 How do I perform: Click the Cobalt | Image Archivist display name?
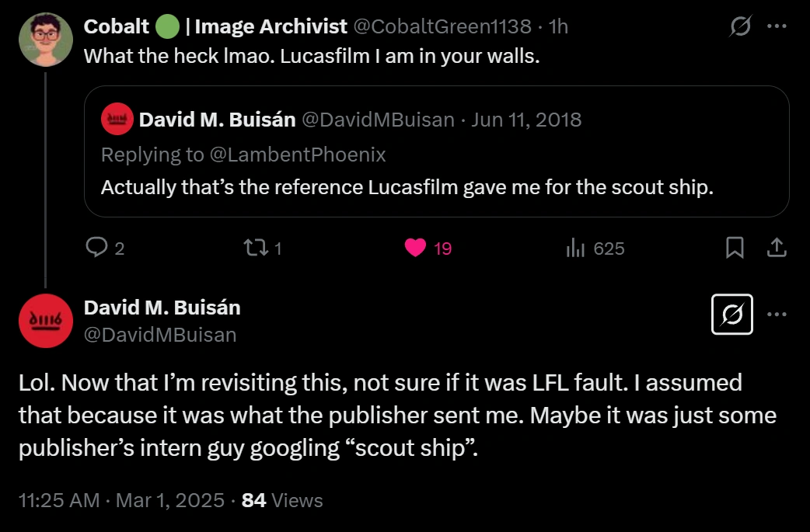pyautogui.click(x=215, y=26)
